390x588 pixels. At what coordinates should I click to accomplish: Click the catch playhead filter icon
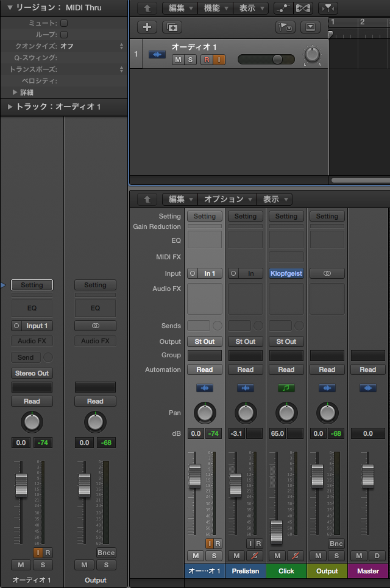coord(328,9)
